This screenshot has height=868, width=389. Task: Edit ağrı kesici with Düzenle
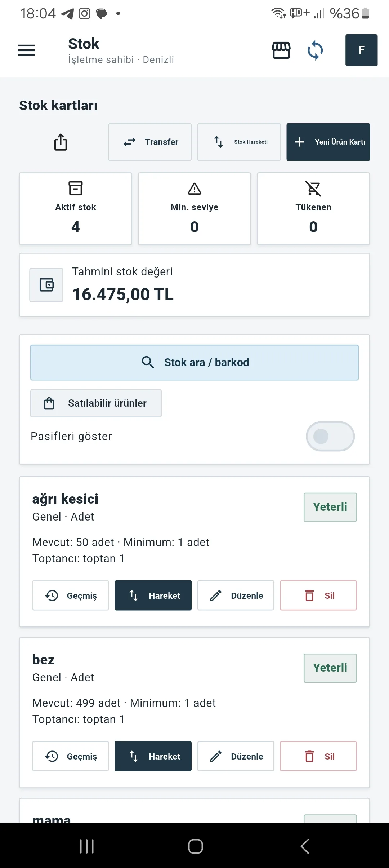236,595
